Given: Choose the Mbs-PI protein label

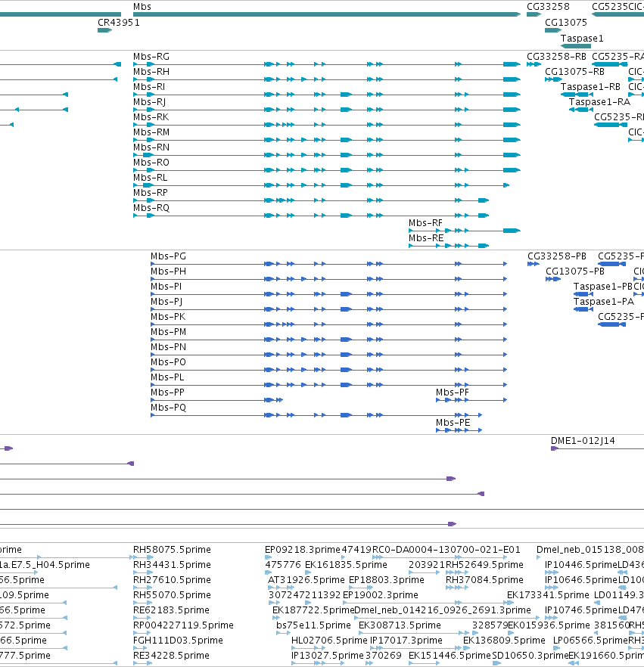Looking at the screenshot, I should point(166,287).
